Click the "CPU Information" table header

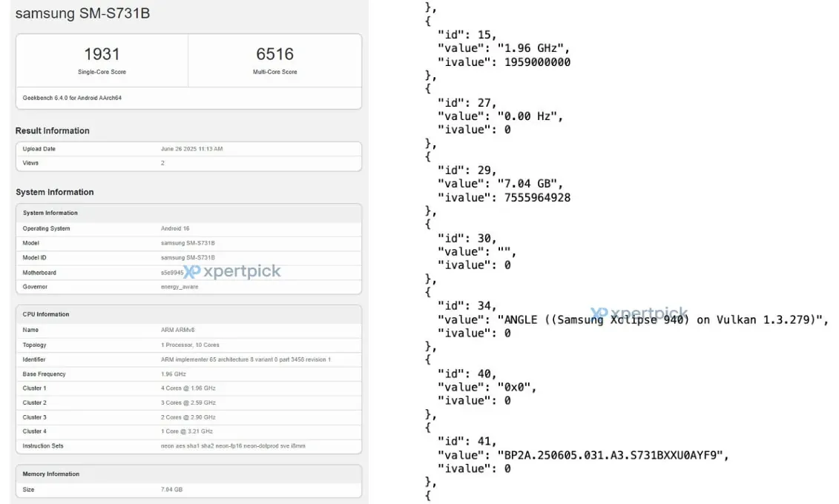tap(45, 314)
